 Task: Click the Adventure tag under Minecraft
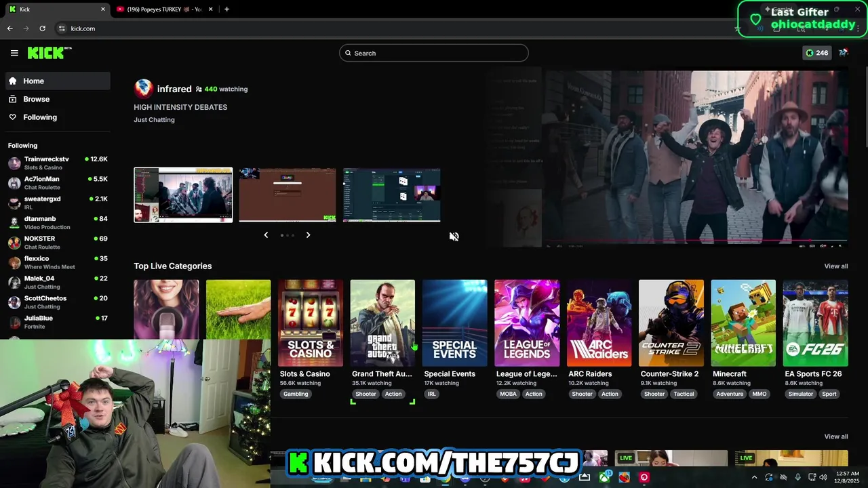pos(730,394)
